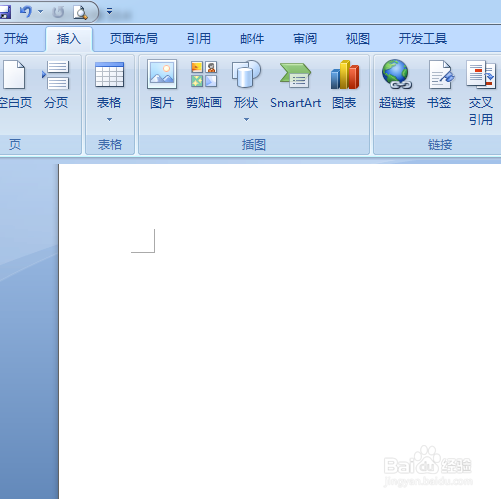501x499 pixels.
Task: Open Print Preview from quick access toolbar
Action: 80,12
